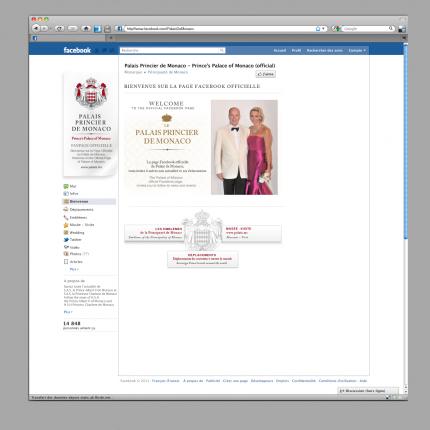The image size is (430, 430).
Task: Open address bar history dropdown arrow
Action: tap(323, 29)
